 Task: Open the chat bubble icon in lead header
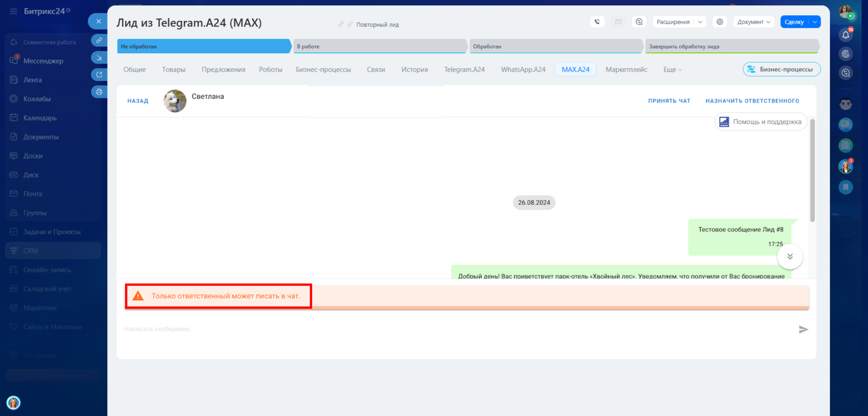point(639,22)
